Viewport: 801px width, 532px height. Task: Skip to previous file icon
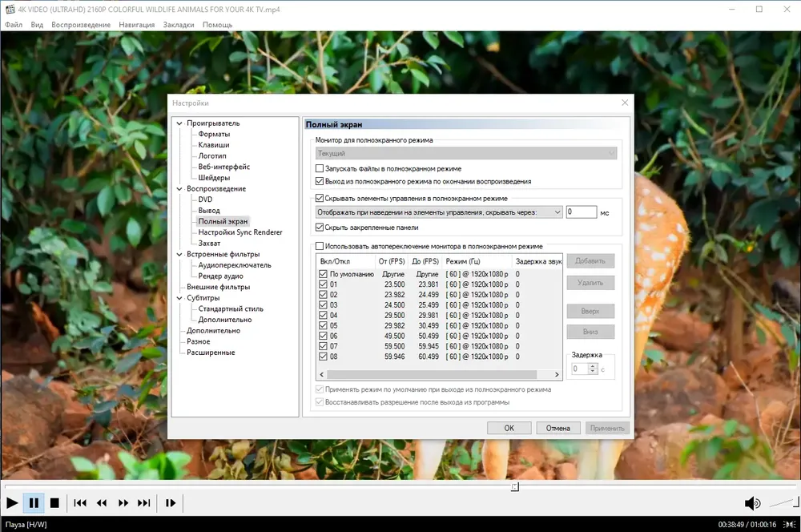pyautogui.click(x=80, y=503)
